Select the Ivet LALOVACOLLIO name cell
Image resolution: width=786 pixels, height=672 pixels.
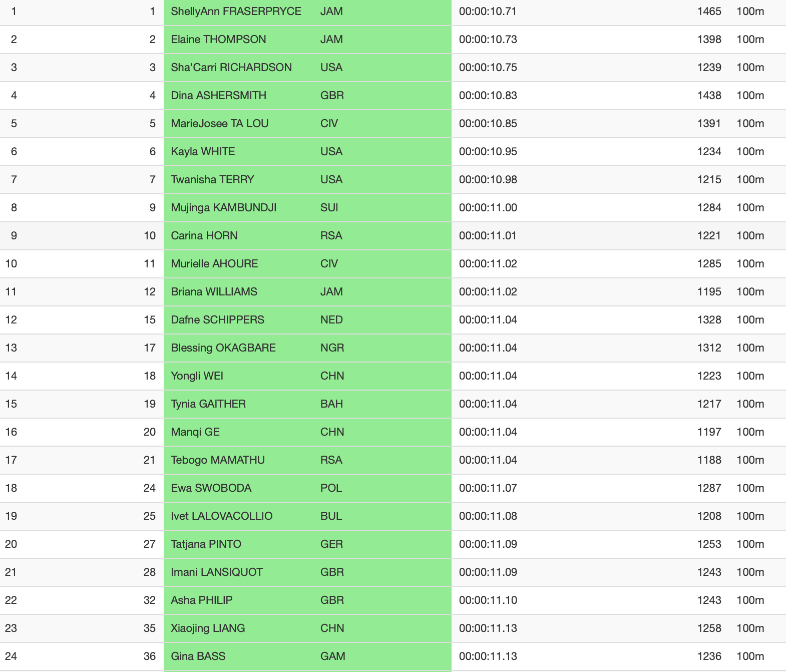click(221, 516)
